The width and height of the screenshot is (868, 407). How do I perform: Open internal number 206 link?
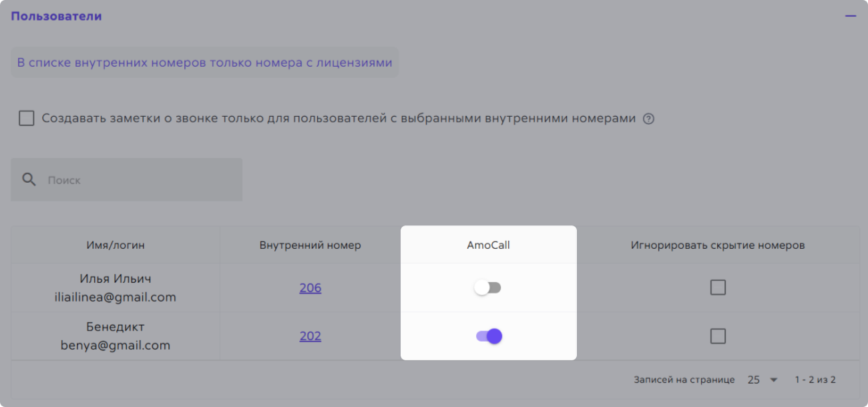pyautogui.click(x=310, y=288)
